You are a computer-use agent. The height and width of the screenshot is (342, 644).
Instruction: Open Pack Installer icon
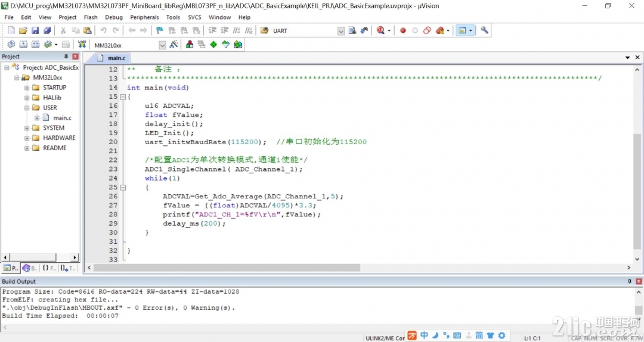point(238,44)
